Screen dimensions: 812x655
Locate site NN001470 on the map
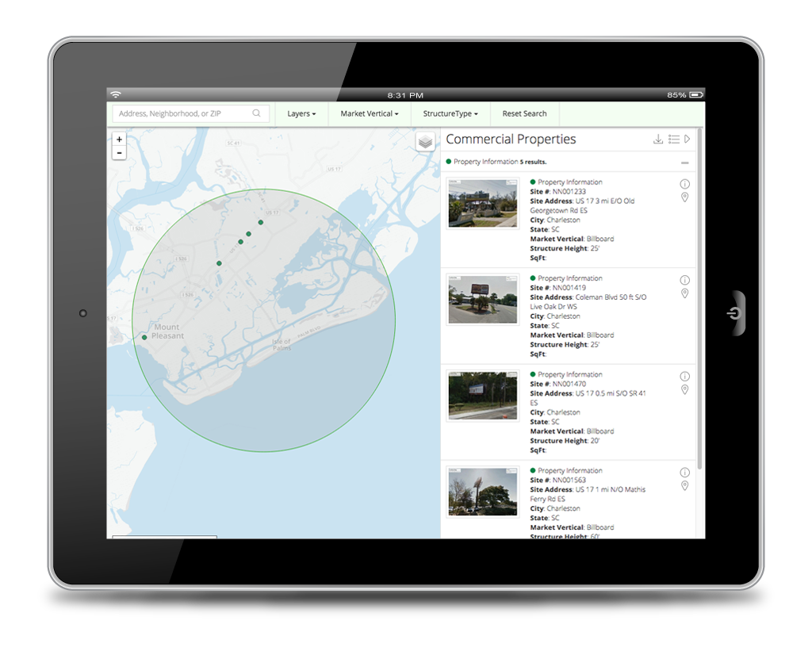coord(684,390)
